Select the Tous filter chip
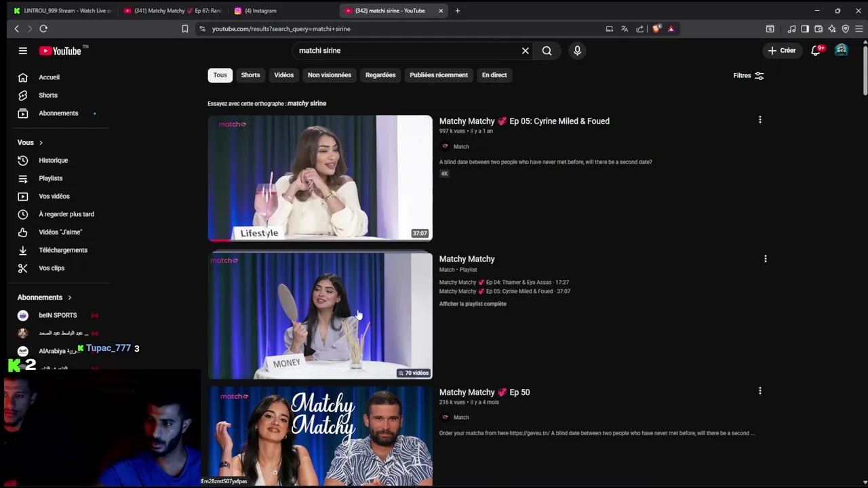Image resolution: width=868 pixels, height=488 pixels. tap(220, 75)
